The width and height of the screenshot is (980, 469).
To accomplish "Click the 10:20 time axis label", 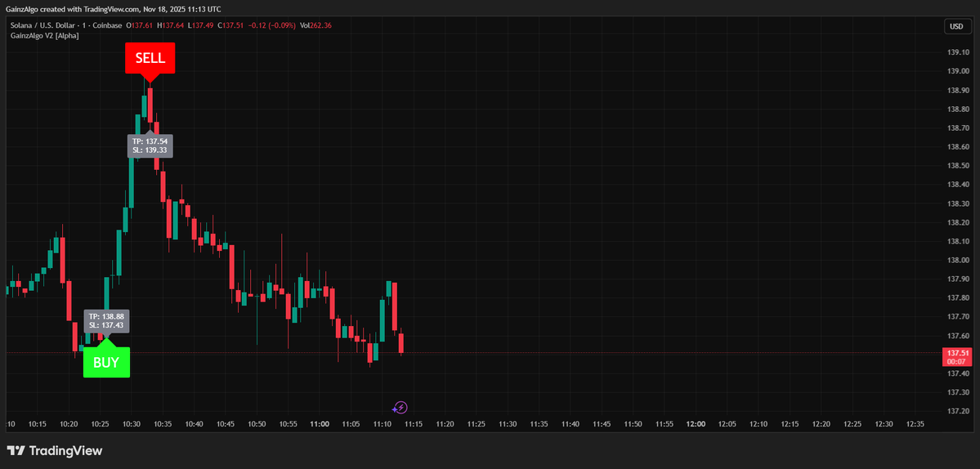I will (x=69, y=424).
